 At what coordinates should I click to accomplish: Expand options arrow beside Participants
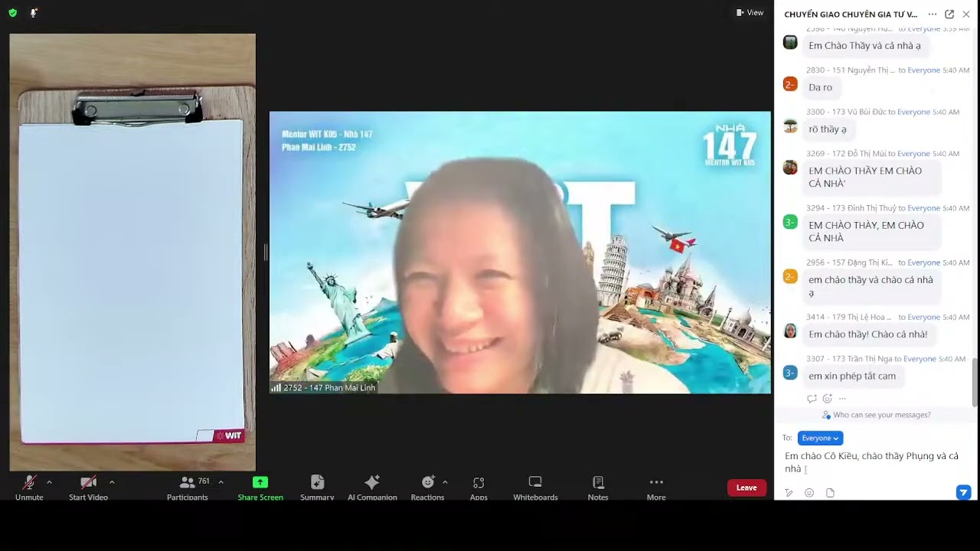pos(221,482)
